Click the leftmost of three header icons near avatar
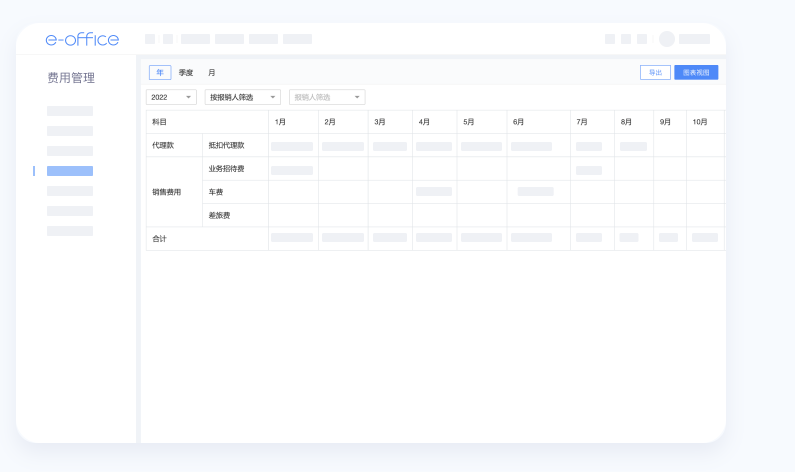795x472 pixels. tap(610, 39)
